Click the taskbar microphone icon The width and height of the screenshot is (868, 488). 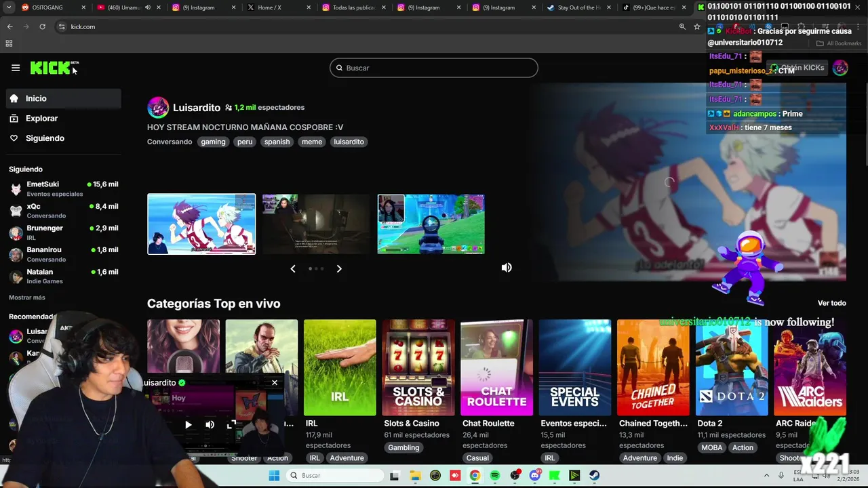pyautogui.click(x=781, y=476)
